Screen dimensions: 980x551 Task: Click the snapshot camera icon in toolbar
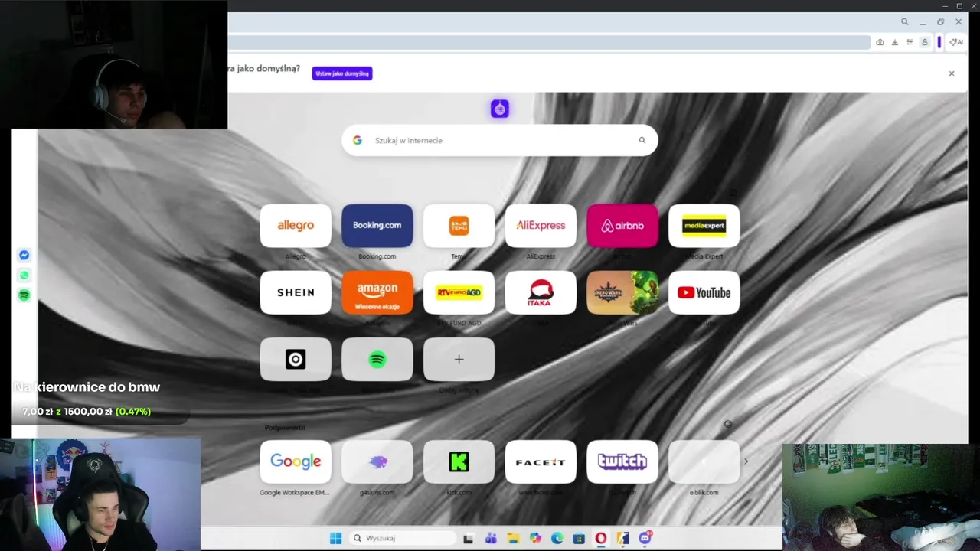coord(880,42)
